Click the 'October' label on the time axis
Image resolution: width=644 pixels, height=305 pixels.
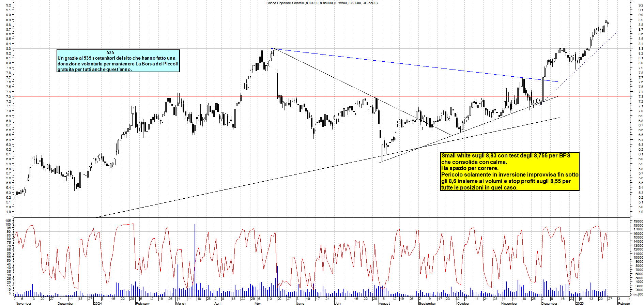point(463,303)
